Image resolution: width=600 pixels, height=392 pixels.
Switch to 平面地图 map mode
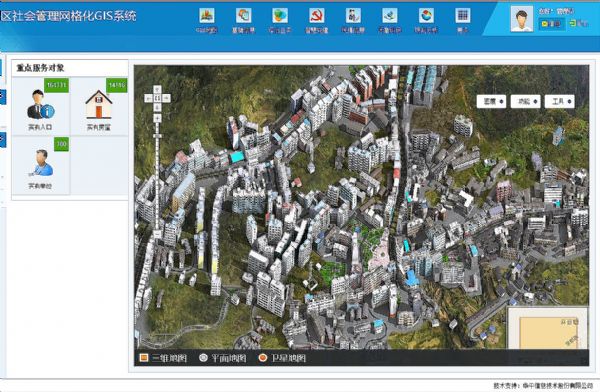(223, 358)
